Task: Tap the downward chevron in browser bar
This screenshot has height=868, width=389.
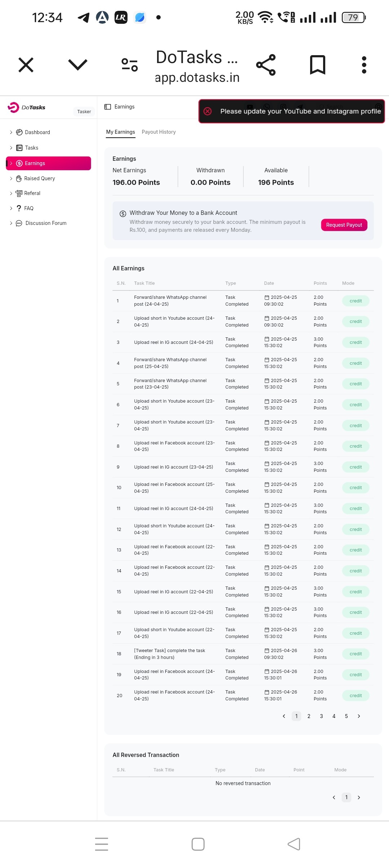Action: point(78,65)
